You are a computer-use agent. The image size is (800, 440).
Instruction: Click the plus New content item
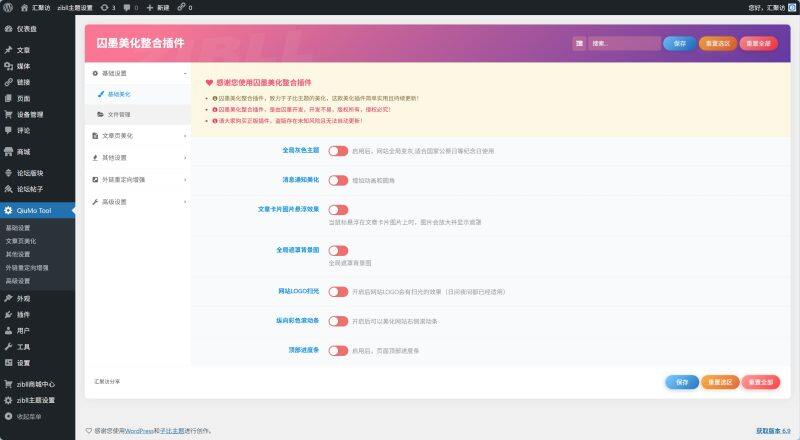(158, 8)
